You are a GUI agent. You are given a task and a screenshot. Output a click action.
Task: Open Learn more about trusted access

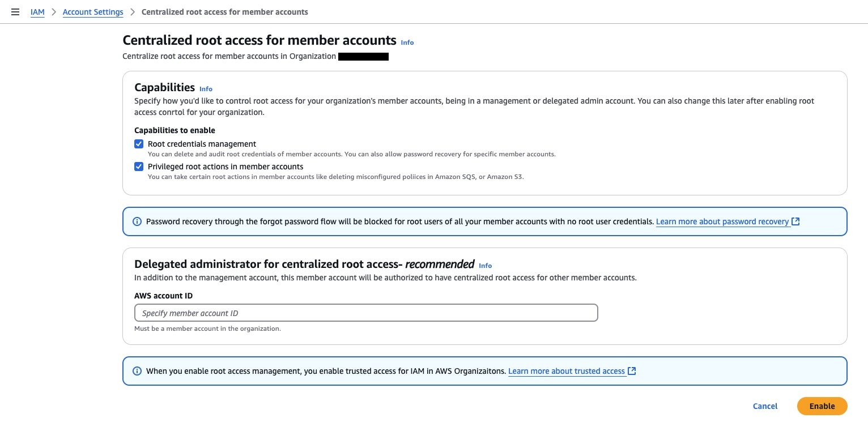point(567,371)
